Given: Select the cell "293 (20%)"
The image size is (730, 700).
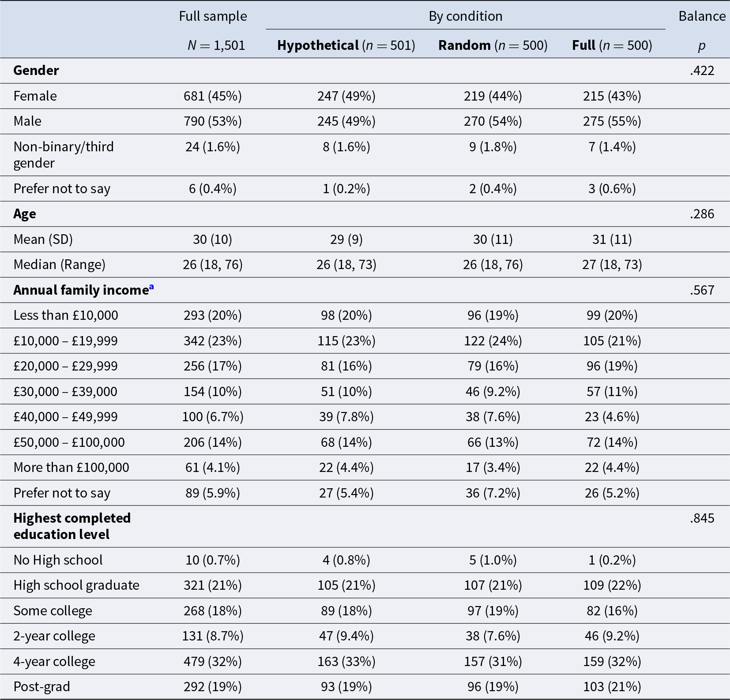Looking at the screenshot, I should pos(213,315).
